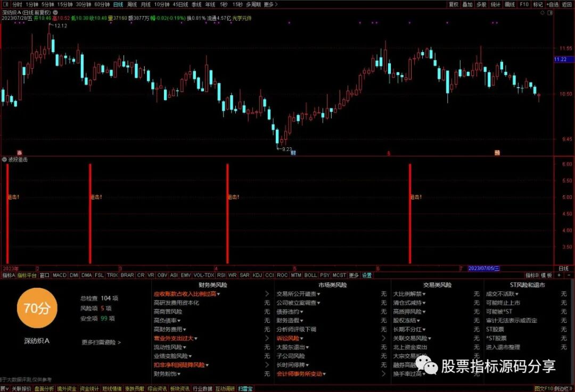Screen dimensions: 575x392
Task: Click the 画线 drawing button
Action: (x=510, y=4)
